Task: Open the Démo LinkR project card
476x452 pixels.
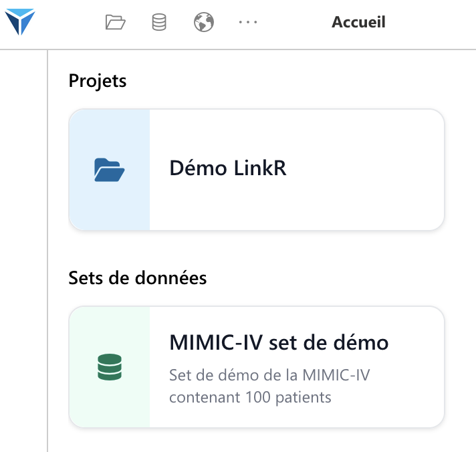Action: point(257,170)
